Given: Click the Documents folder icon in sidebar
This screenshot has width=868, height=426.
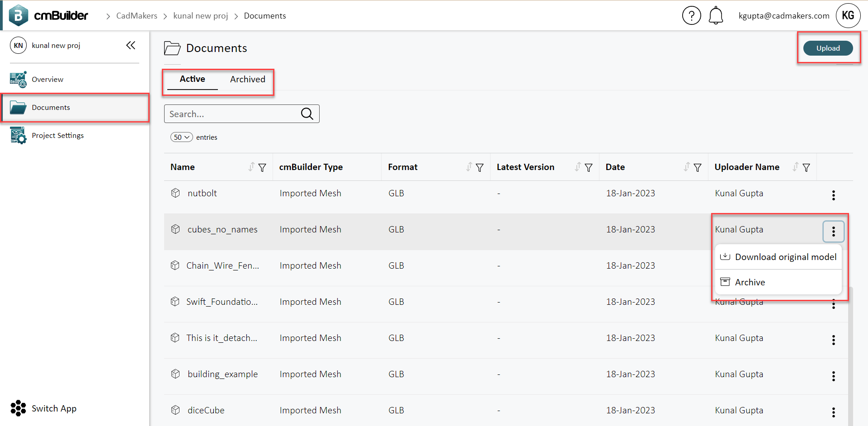Looking at the screenshot, I should (x=18, y=107).
